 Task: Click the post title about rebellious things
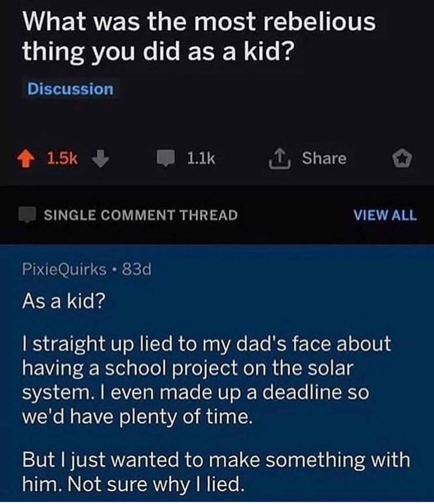[x=199, y=36]
